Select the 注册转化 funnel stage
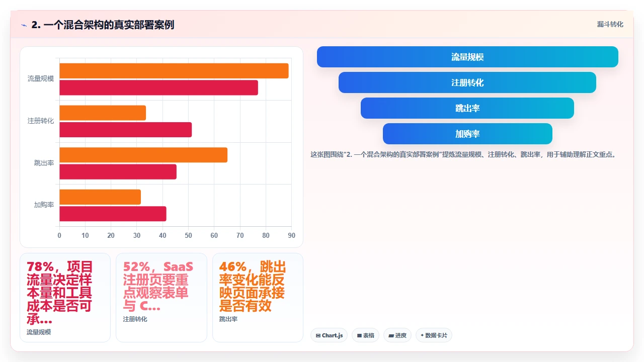This screenshot has width=644, height=362. pos(467,82)
